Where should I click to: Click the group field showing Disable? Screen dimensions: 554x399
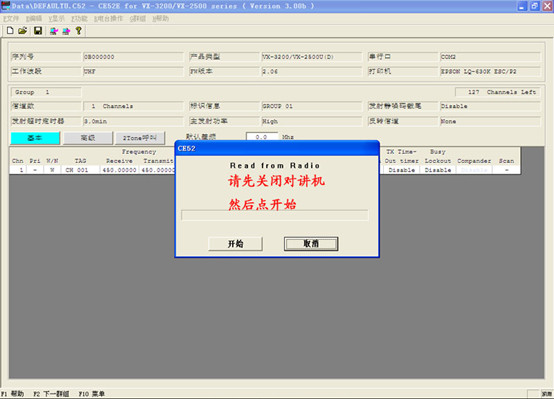[x=490, y=106]
